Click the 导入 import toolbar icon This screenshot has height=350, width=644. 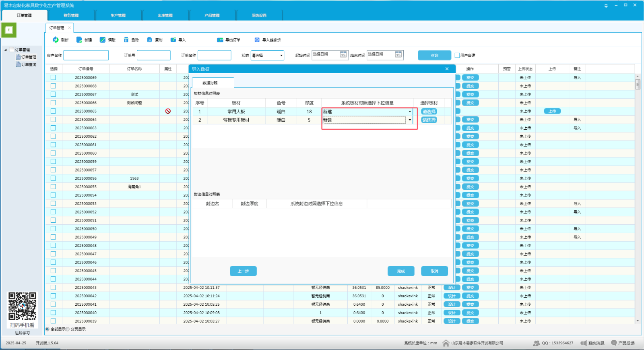click(x=173, y=40)
